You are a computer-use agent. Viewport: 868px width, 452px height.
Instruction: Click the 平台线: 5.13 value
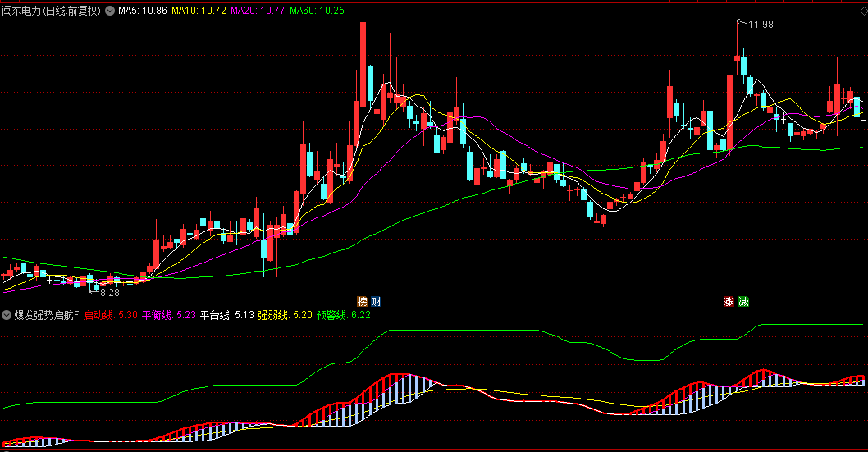coord(227,315)
